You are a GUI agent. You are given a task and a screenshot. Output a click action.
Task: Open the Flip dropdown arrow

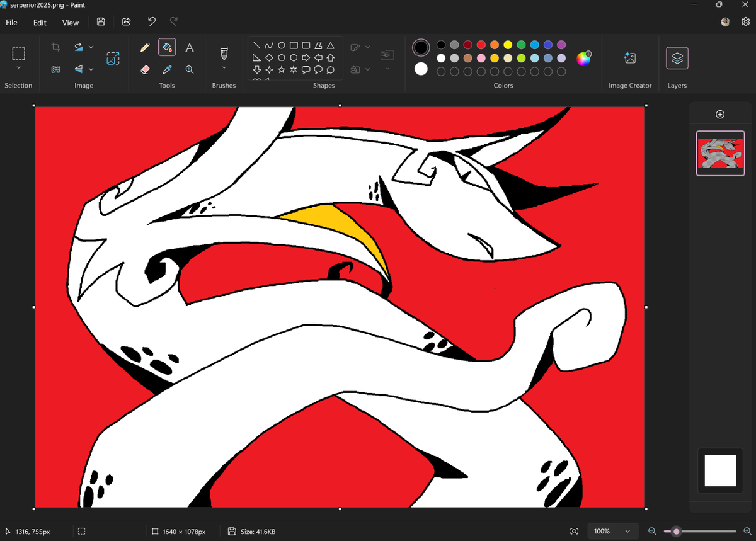[91, 69]
